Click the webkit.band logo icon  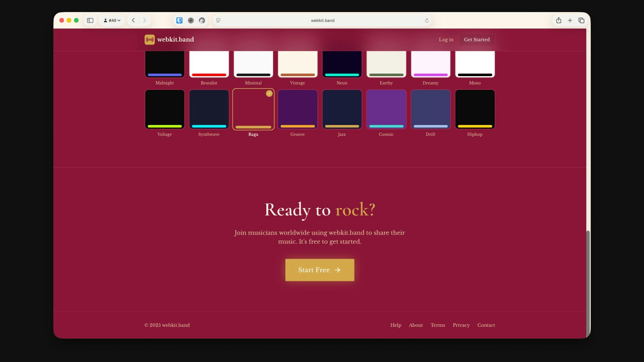(x=150, y=40)
